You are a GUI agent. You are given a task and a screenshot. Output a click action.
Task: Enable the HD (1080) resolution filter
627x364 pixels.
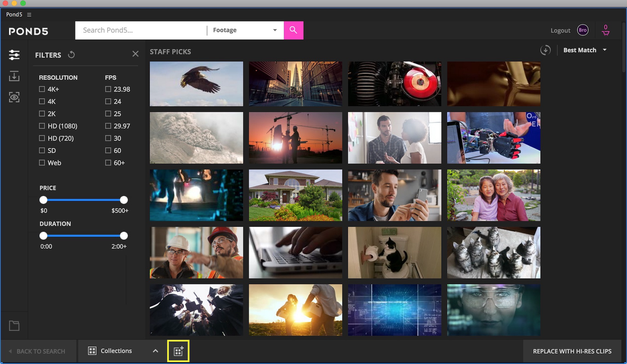pyautogui.click(x=42, y=126)
